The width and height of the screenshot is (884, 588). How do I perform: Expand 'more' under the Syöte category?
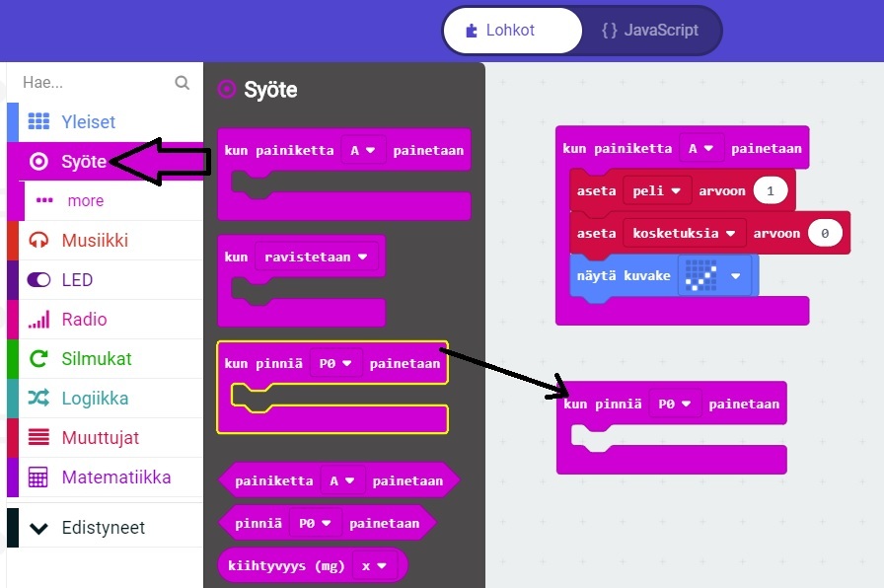[84, 200]
